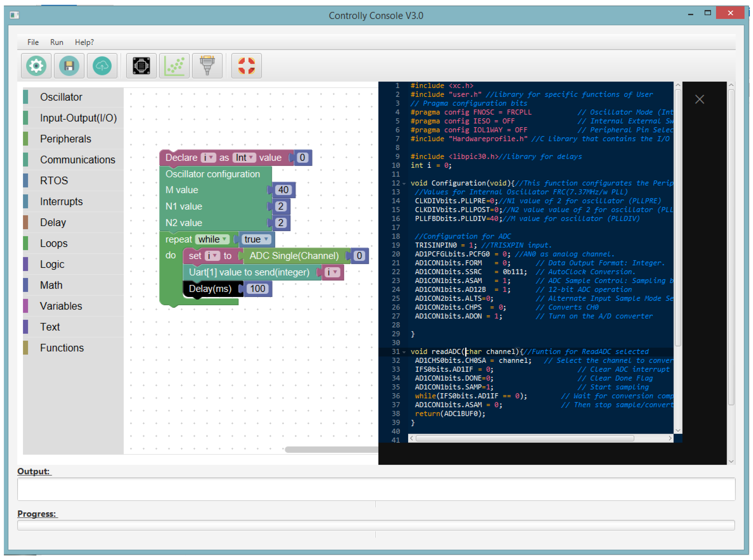This screenshot has height=560, width=753.
Task: Click the gear settings toolbar icon
Action: 36,66
